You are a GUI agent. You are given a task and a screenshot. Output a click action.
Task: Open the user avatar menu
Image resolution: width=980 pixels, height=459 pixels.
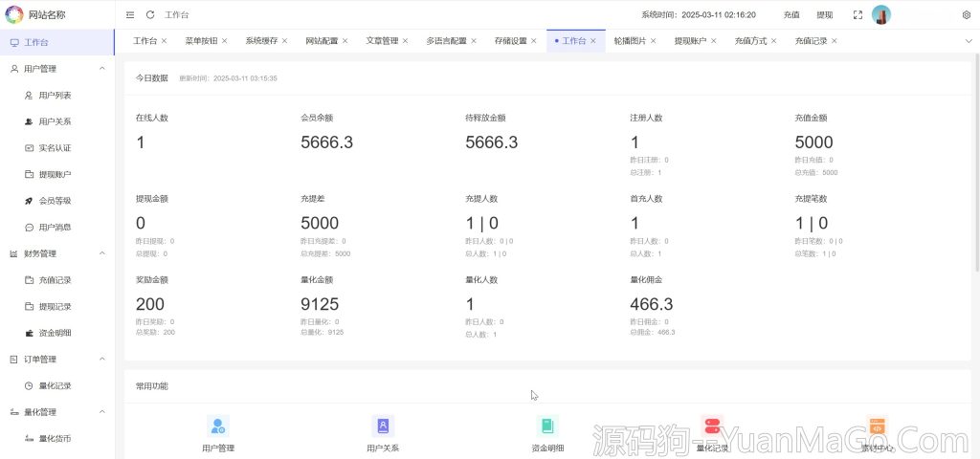click(881, 15)
